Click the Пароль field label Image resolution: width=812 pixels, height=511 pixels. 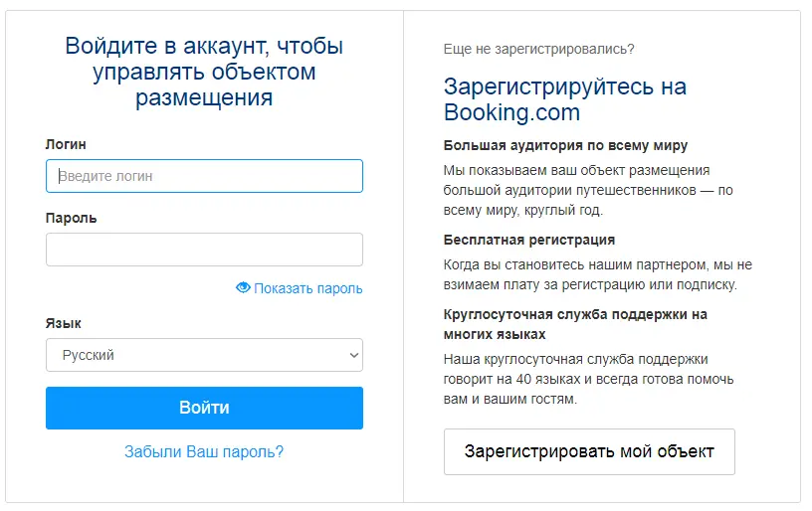click(72, 218)
